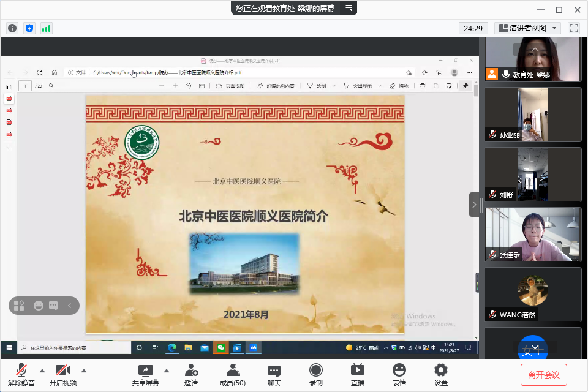Toggle 擦除 eraser in the PDF toolbar

click(x=399, y=86)
